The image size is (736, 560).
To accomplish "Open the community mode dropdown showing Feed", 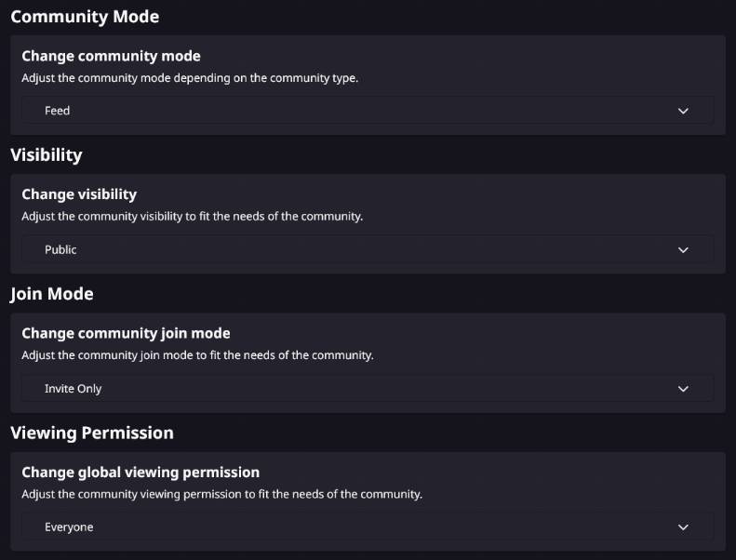I will (x=368, y=111).
